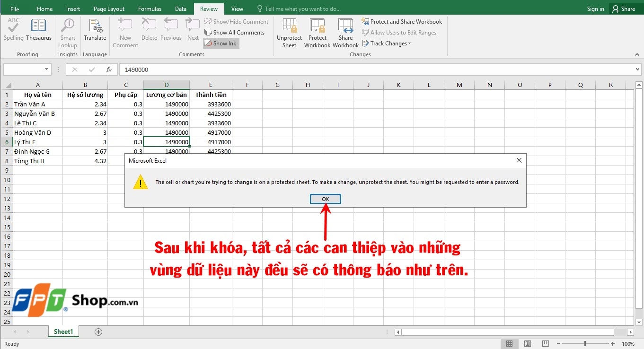Click OK in the protection warning dialog
This screenshot has width=644, height=349.
point(325,199)
